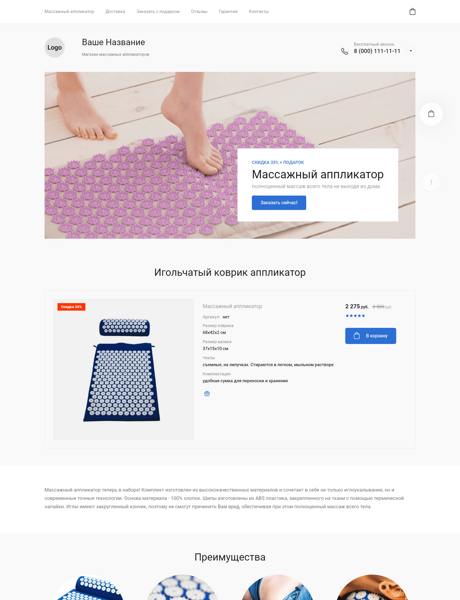Viewport: 460px width, 600px height.
Task: Open 'Заказать с подарком' menu link
Action: click(x=158, y=11)
